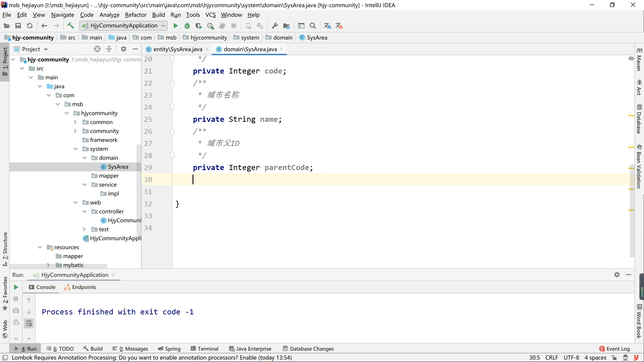Collapse the web package
The width and height of the screenshot is (644, 362).
click(x=76, y=202)
